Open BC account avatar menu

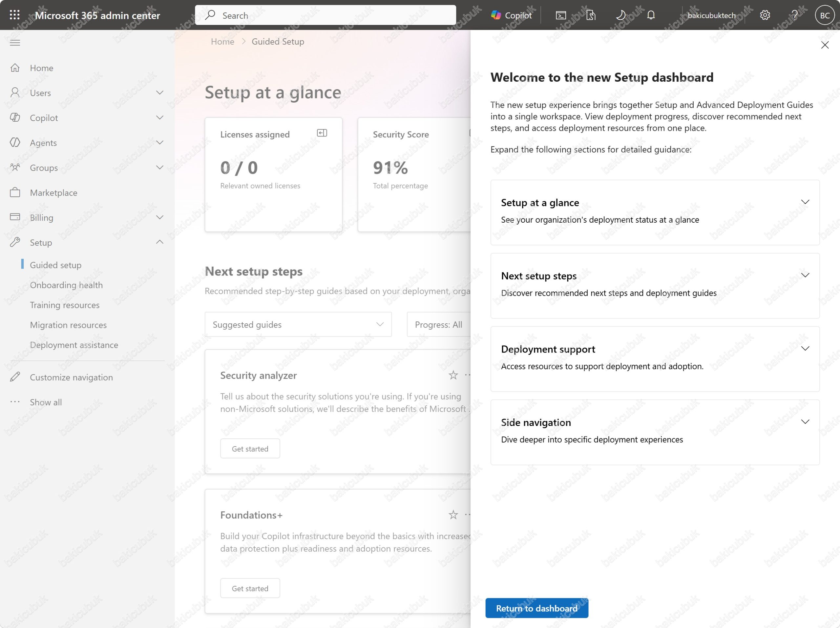coord(825,15)
